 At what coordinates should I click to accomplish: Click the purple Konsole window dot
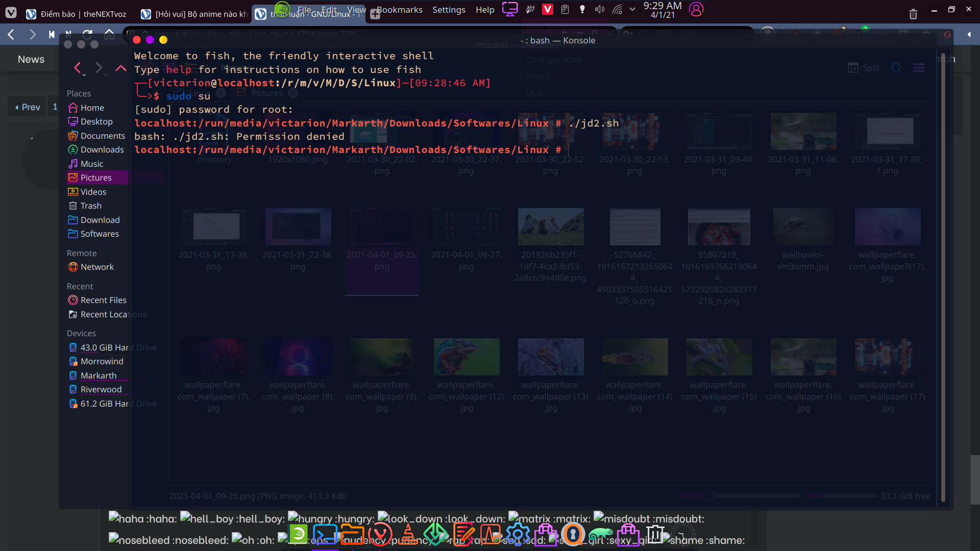[x=150, y=40]
